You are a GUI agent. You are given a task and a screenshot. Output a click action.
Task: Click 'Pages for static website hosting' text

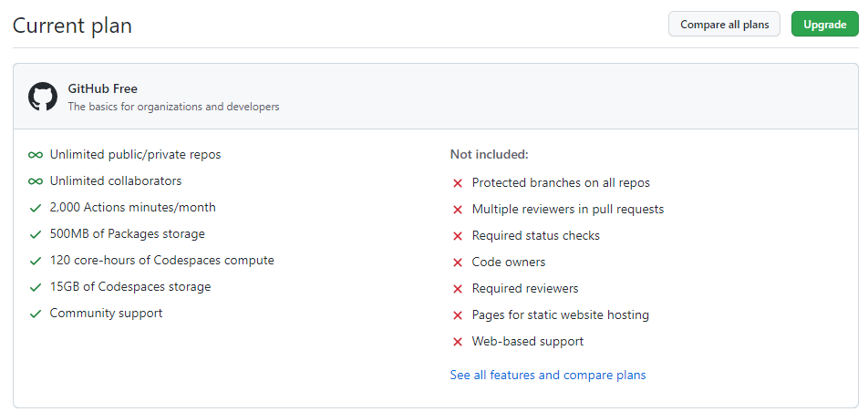click(560, 315)
